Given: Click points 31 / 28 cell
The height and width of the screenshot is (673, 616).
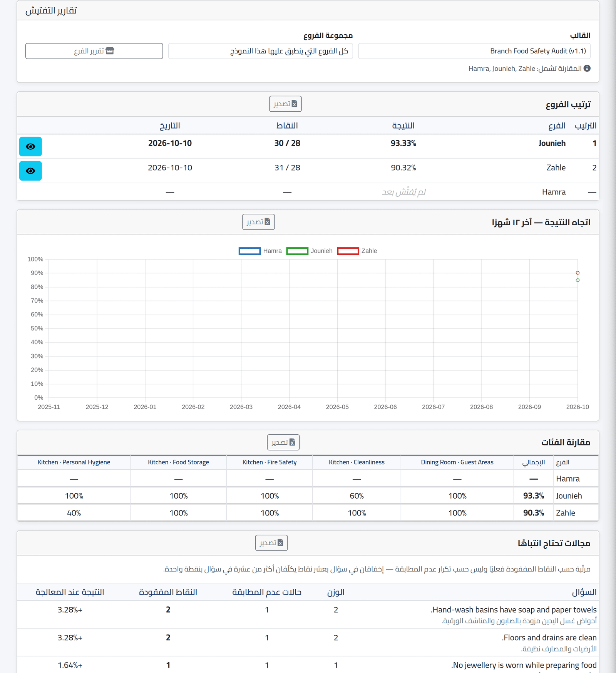Looking at the screenshot, I should (287, 168).
